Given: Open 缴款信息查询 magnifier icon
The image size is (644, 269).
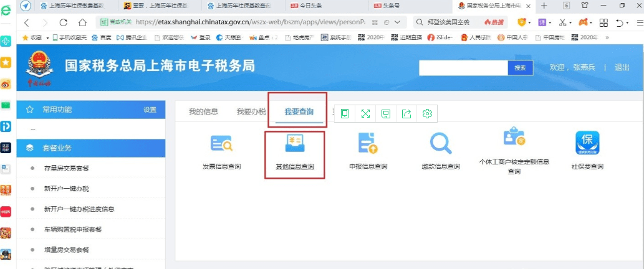Looking at the screenshot, I should click(441, 144).
